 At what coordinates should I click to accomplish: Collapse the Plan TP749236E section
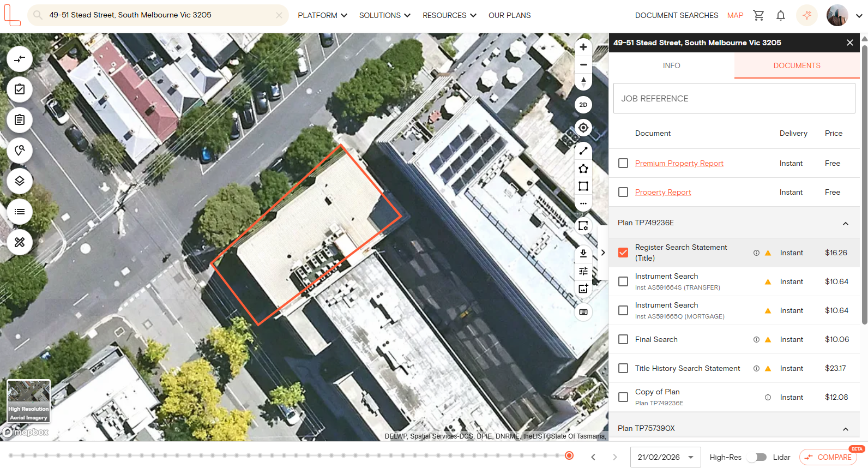(x=846, y=223)
